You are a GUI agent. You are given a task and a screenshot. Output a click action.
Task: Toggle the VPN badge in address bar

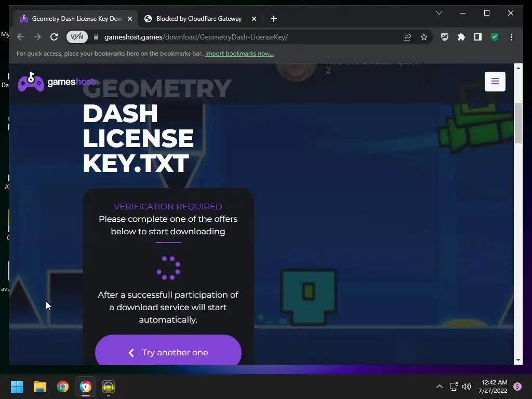[x=77, y=37]
